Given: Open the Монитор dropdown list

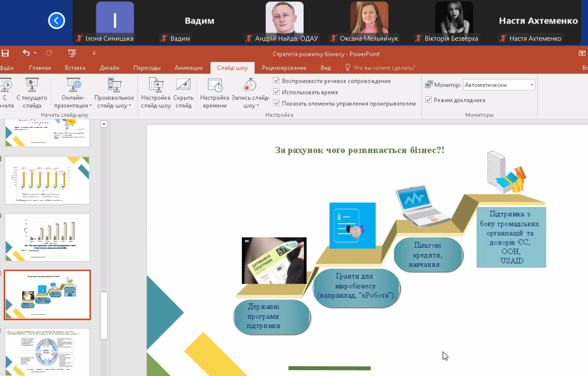Looking at the screenshot, I should tap(531, 85).
